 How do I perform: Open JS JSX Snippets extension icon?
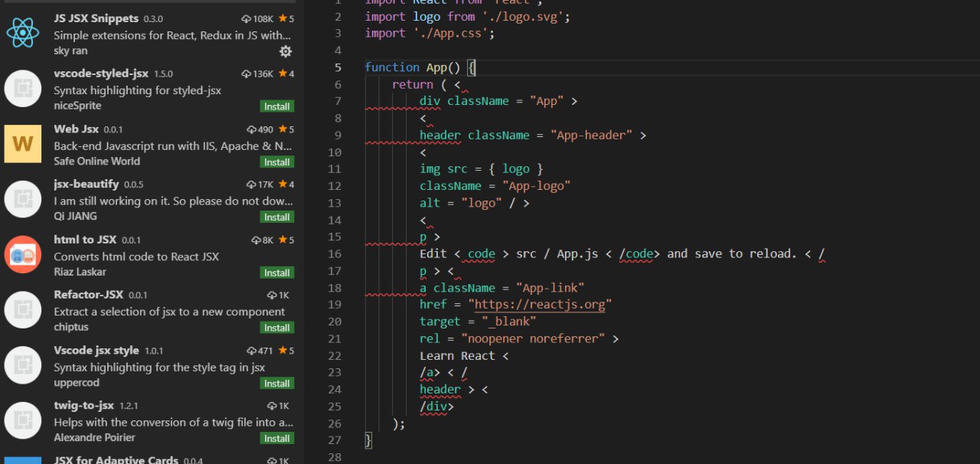[x=23, y=33]
